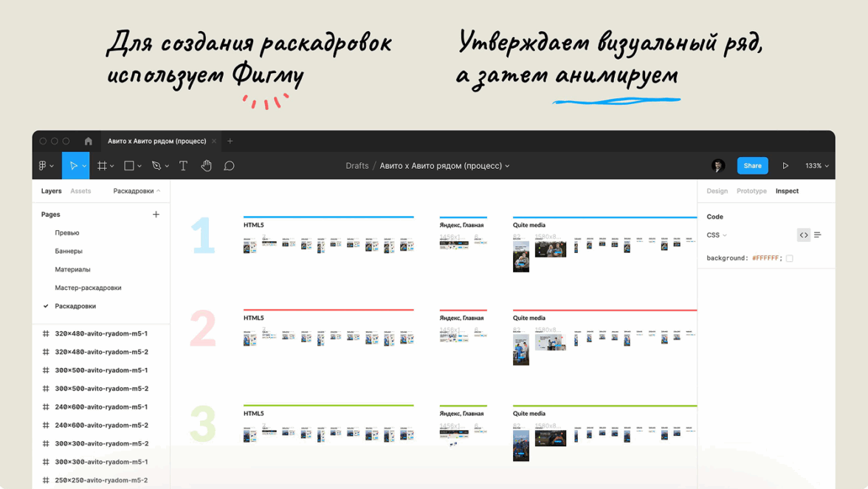The image size is (868, 489).
Task: Select the vertical banner thumbnail in row 3
Action: (x=521, y=445)
